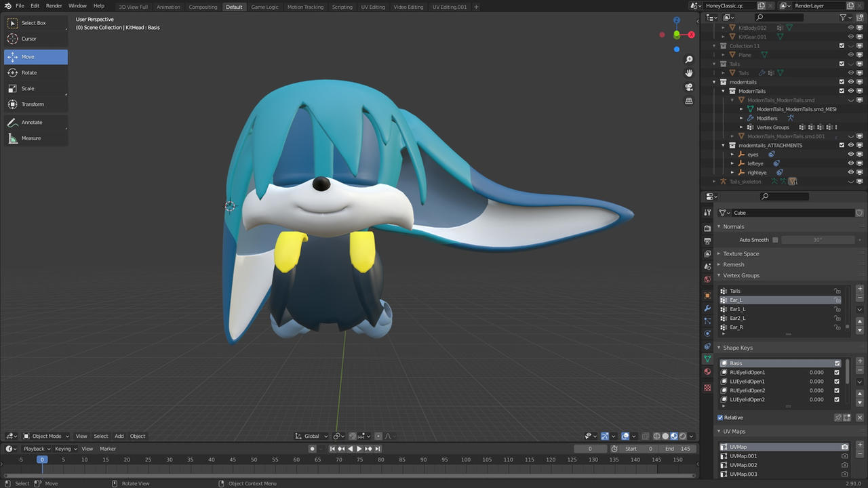The image size is (868, 488).
Task: Toggle Collection 11 exclude checkbox
Action: point(842,46)
